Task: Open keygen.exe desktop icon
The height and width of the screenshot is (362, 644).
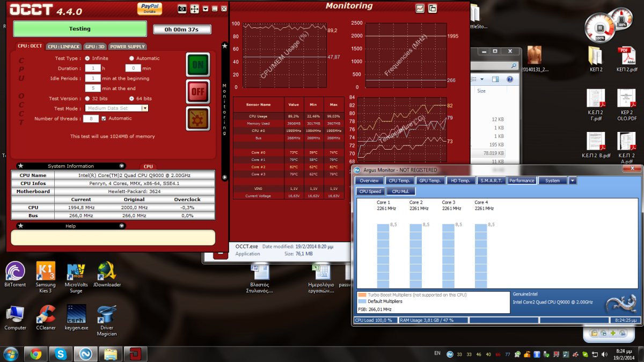Action: (76, 317)
